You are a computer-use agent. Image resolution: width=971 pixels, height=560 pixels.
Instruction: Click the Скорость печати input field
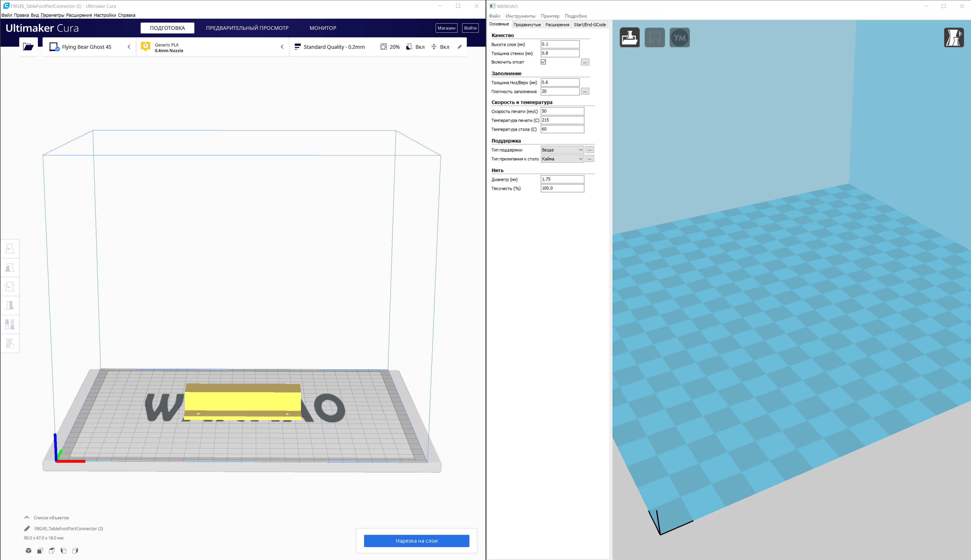point(562,111)
